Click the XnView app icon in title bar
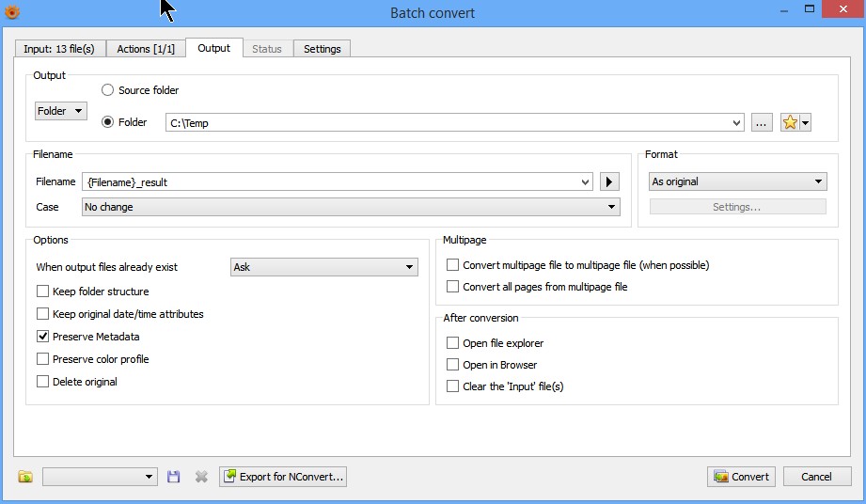Screen dimensions: 866x504 coord(12,12)
